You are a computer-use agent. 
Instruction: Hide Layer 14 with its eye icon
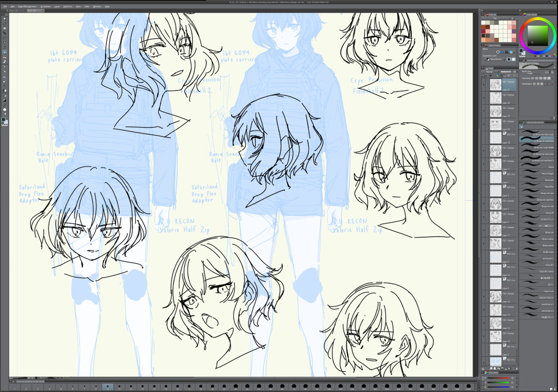click(x=483, y=323)
